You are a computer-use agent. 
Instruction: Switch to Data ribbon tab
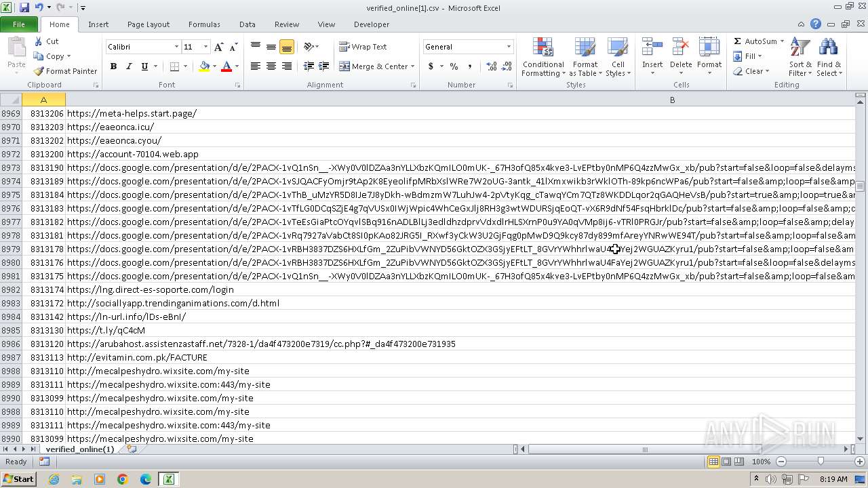[x=248, y=24]
